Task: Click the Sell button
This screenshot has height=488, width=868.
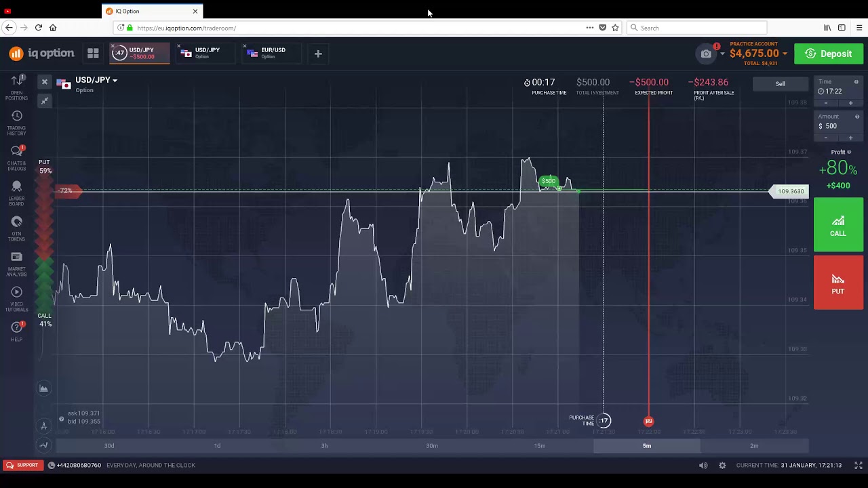Action: 781,83
